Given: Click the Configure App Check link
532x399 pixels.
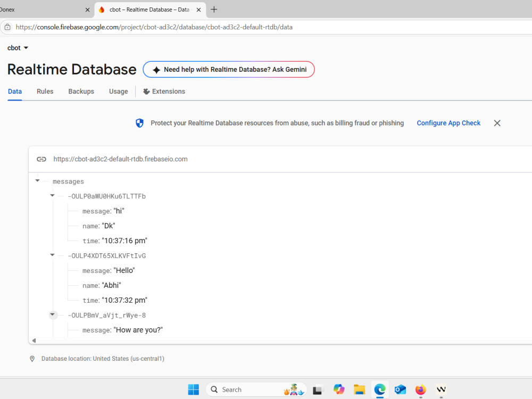Looking at the screenshot, I should (448, 123).
